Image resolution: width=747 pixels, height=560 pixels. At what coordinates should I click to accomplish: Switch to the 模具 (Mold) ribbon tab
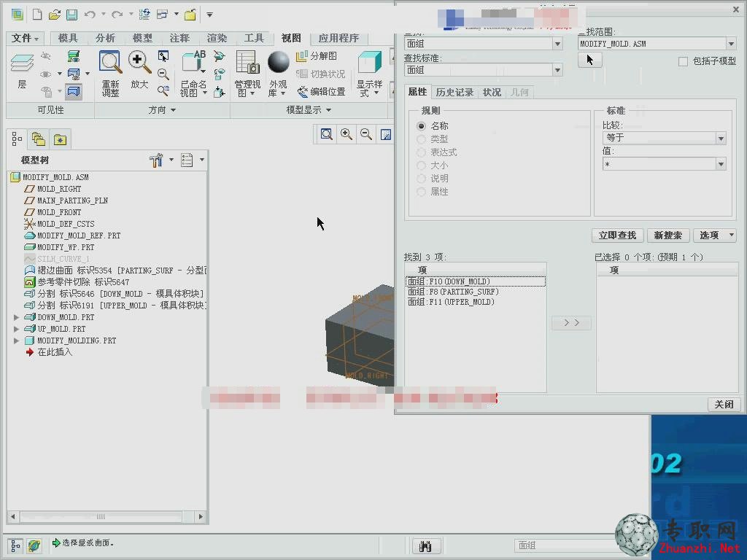68,38
